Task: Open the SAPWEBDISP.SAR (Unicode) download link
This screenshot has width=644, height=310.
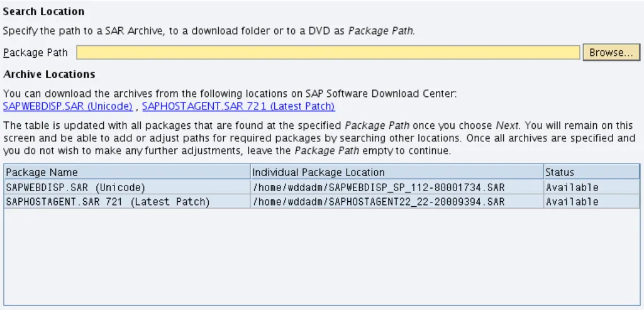Action: click(68, 106)
